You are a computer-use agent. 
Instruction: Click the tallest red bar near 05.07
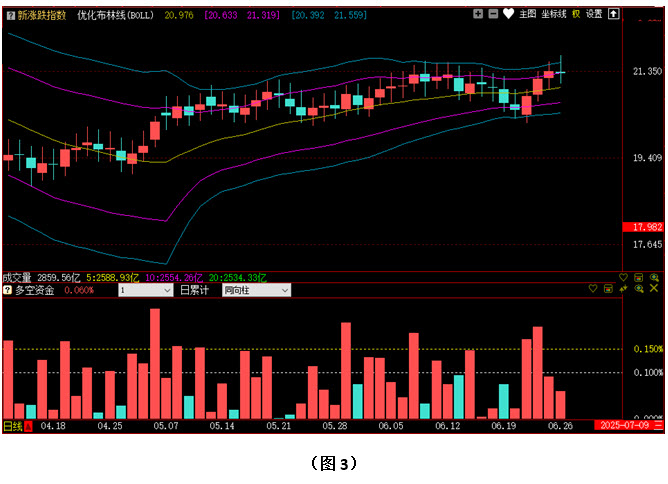pyautogui.click(x=155, y=364)
